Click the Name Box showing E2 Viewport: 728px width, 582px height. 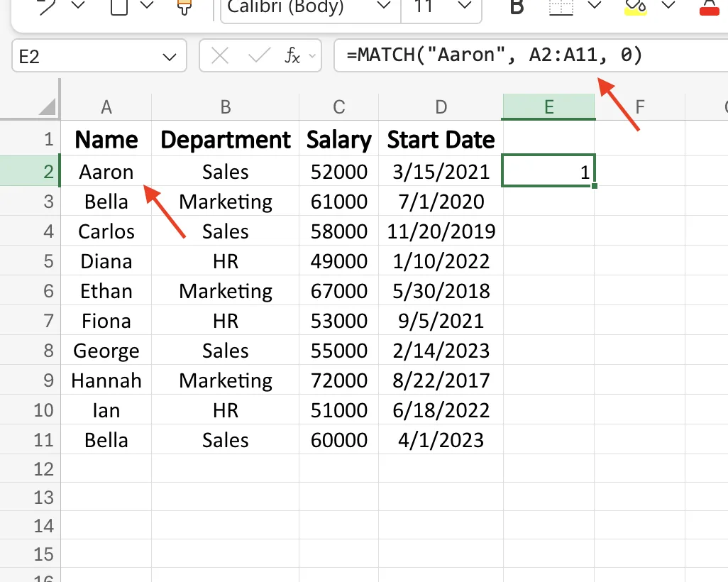[x=99, y=56]
